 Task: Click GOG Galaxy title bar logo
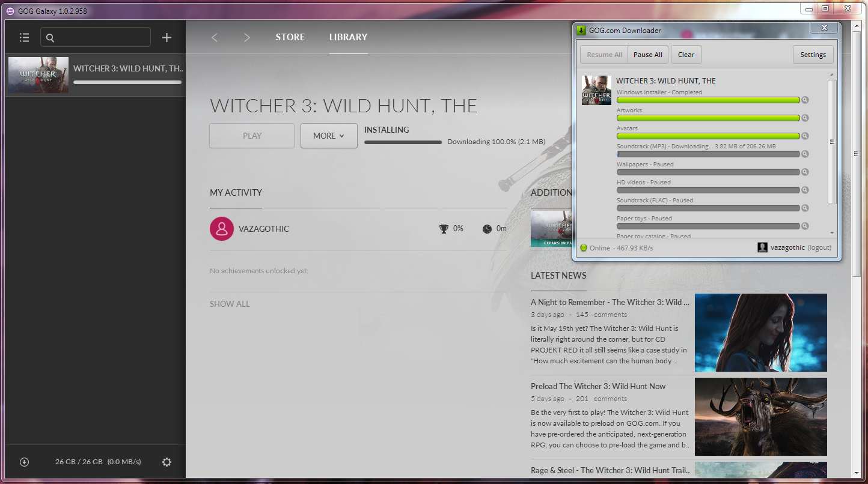(x=10, y=10)
